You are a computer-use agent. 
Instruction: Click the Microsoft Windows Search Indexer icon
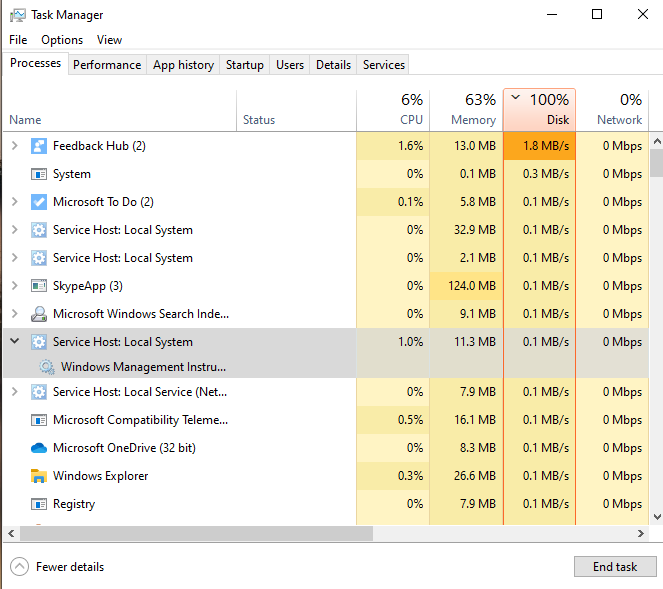coord(38,314)
